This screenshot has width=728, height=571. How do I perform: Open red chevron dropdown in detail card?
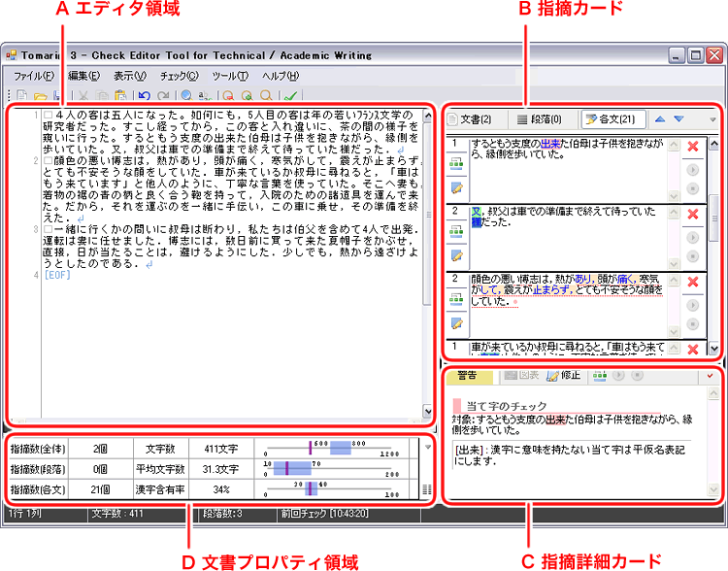coord(710,376)
